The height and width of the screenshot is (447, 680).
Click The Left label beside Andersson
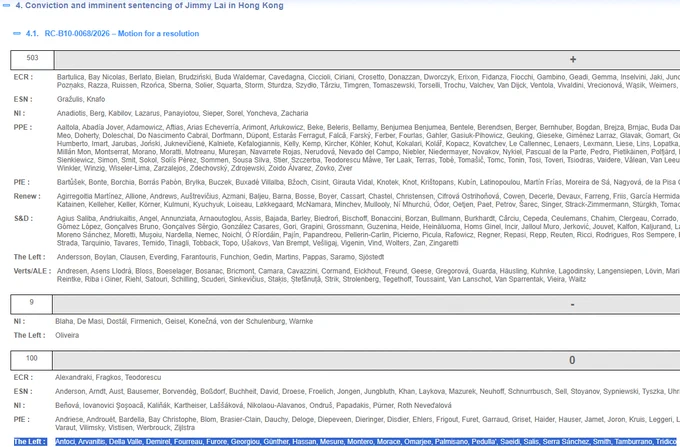point(29,257)
